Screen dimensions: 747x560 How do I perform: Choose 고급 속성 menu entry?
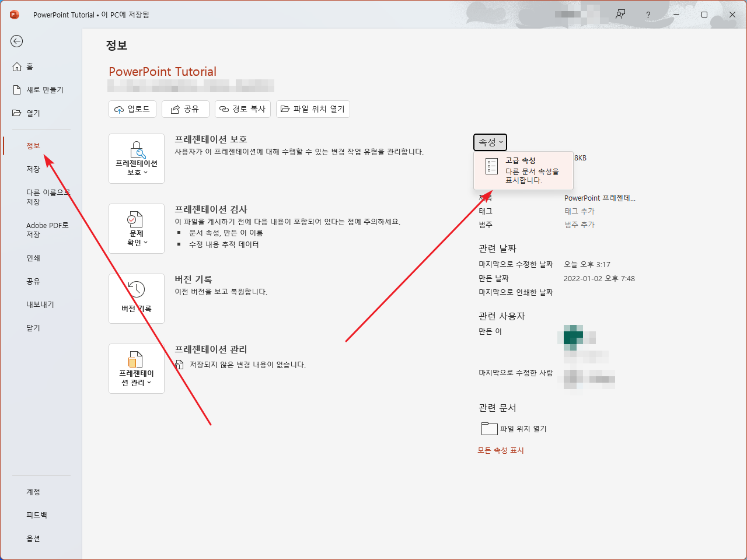point(523,170)
